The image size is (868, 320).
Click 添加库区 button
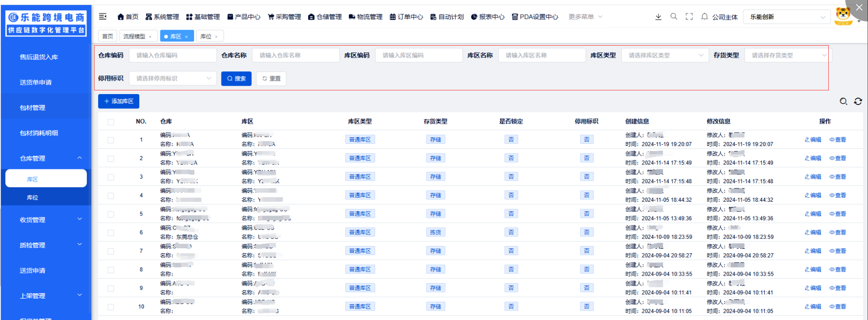pyautogui.click(x=119, y=101)
